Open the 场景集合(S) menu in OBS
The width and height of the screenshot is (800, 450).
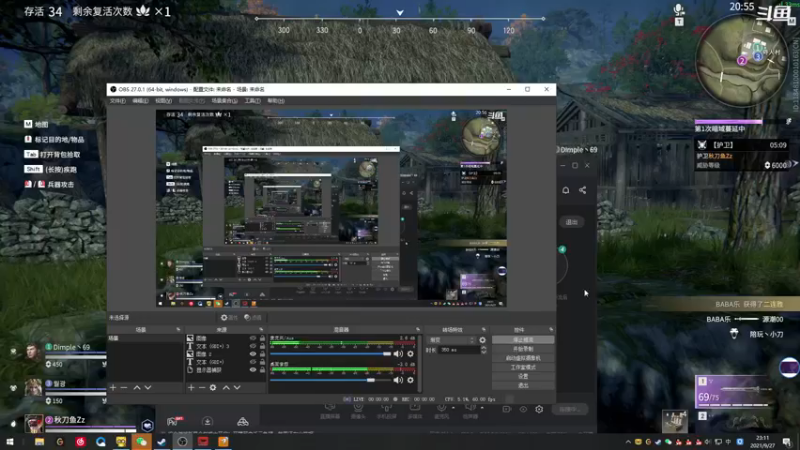[x=224, y=101]
